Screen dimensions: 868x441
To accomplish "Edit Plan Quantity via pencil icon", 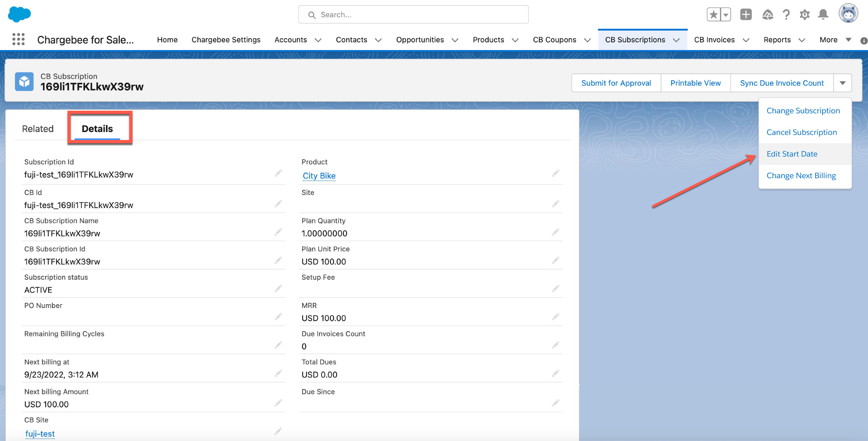I will (x=555, y=232).
